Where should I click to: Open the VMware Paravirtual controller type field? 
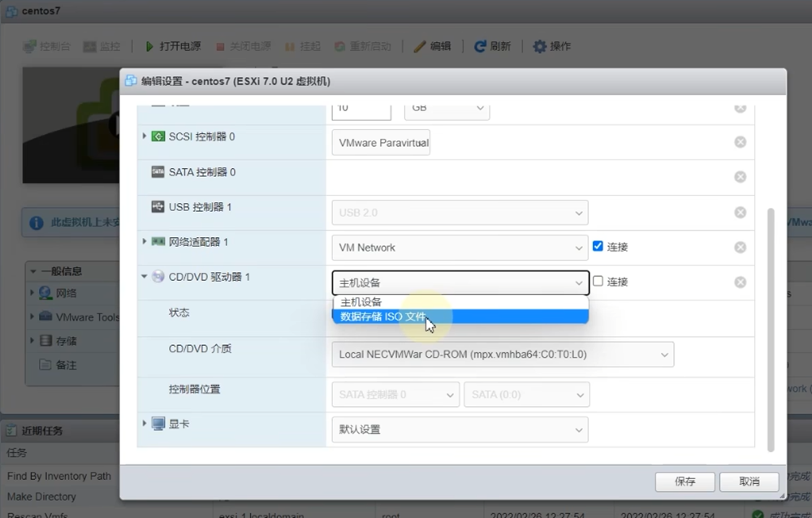pos(381,142)
